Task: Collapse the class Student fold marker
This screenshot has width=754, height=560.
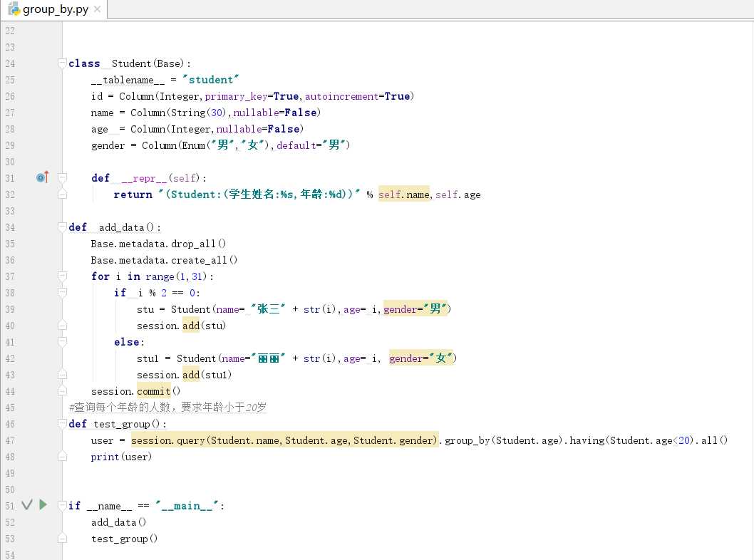Action: click(62, 63)
